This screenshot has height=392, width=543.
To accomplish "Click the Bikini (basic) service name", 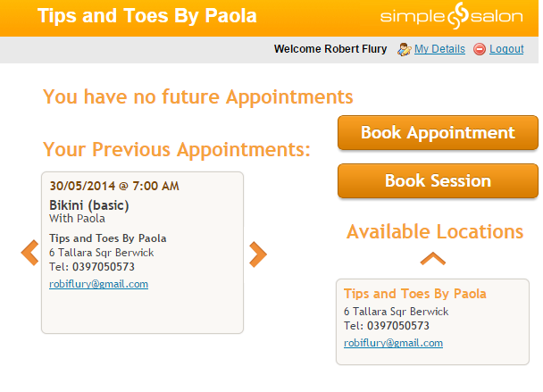I will tap(89, 205).
